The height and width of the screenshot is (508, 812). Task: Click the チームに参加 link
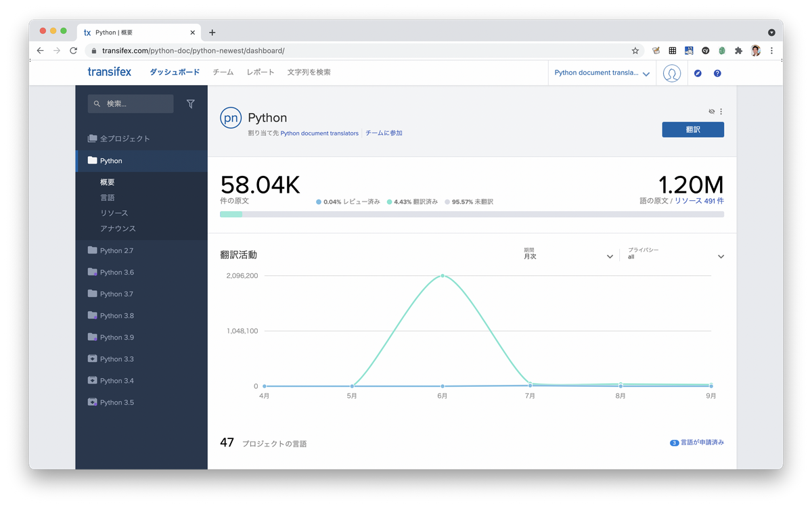click(x=384, y=133)
